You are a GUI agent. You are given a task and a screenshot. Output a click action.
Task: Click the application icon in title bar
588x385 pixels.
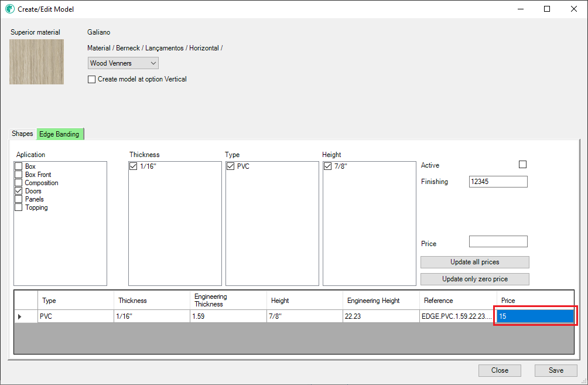(x=9, y=9)
